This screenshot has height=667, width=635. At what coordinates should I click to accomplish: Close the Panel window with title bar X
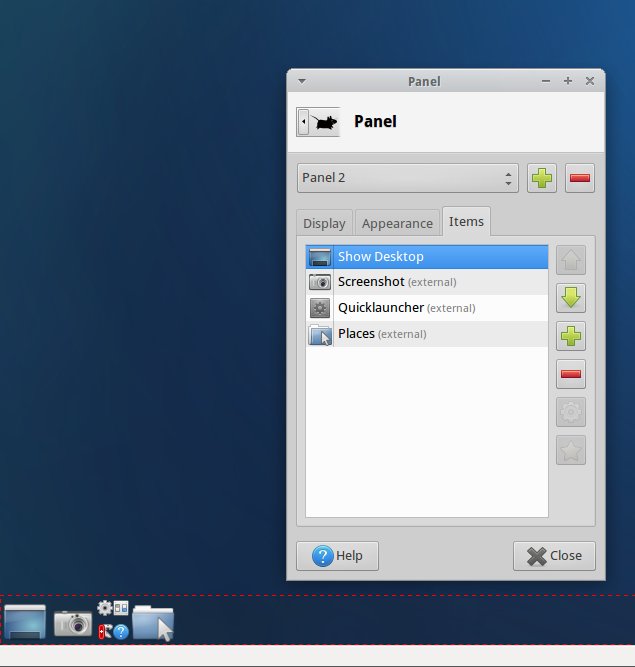point(590,81)
